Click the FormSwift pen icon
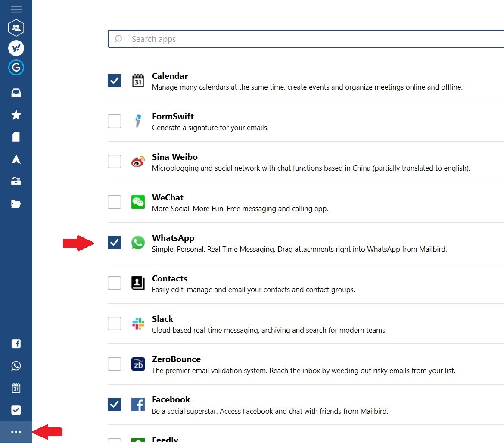Image resolution: width=504 pixels, height=443 pixels. pos(138,121)
